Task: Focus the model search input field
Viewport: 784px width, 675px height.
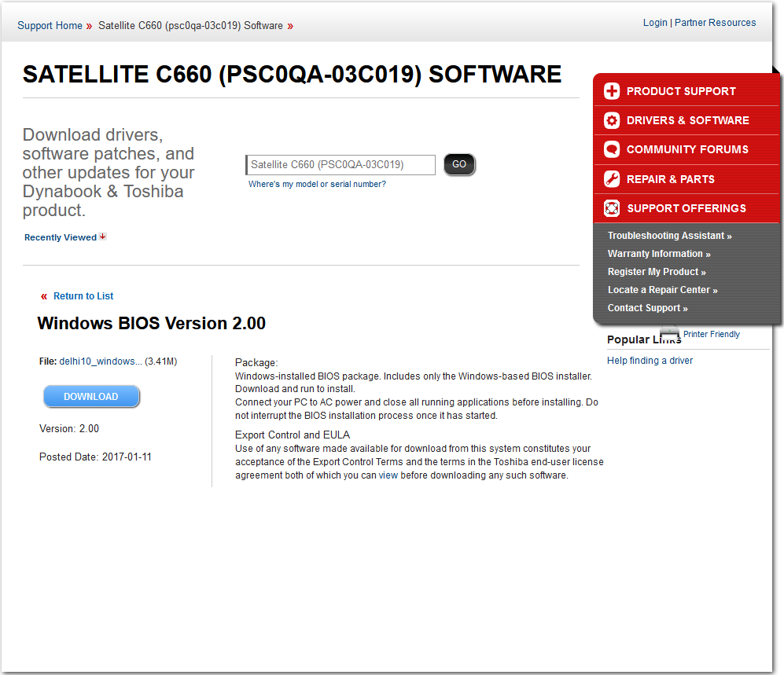Action: tap(340, 165)
